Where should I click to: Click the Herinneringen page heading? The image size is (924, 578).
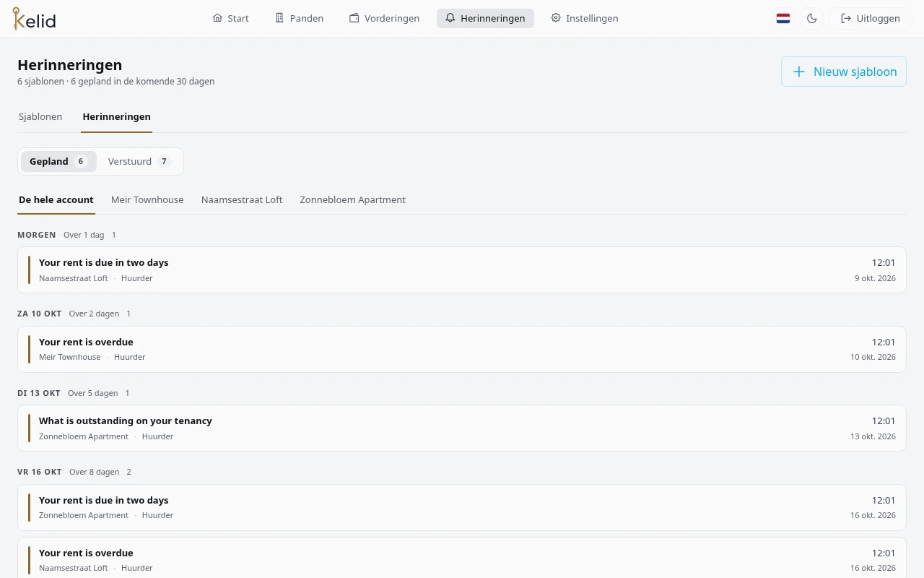click(x=70, y=66)
